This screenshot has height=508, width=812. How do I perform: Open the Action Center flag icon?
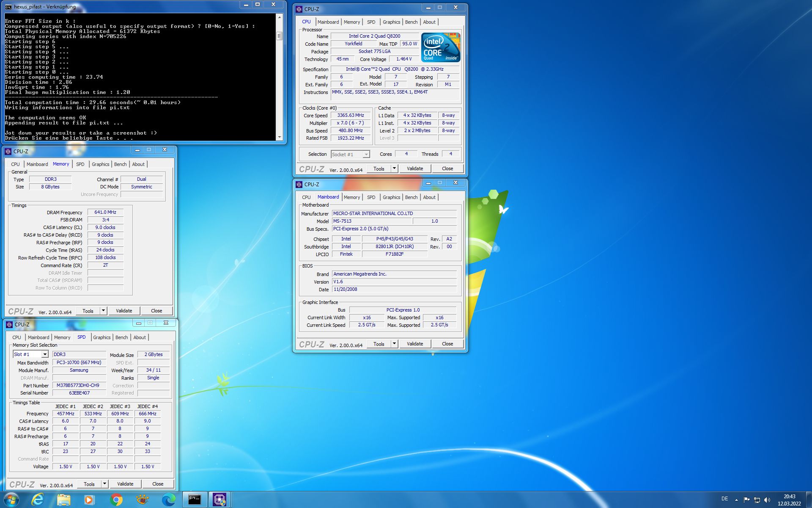746,500
